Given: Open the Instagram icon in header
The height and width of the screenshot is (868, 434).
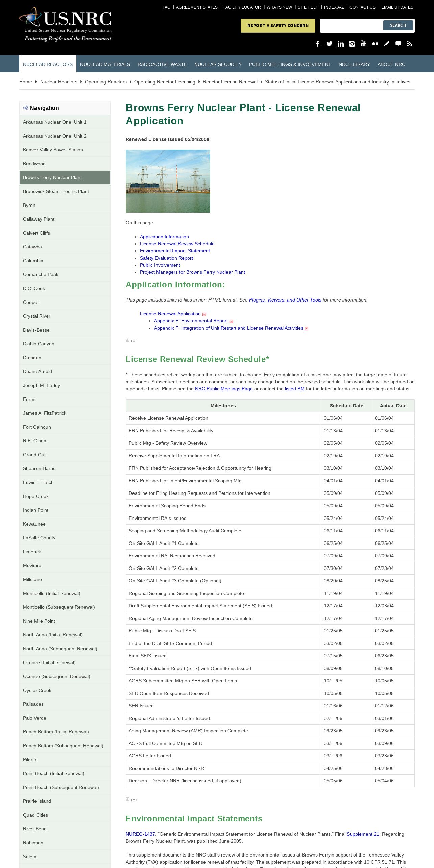Looking at the screenshot, I should 352,44.
